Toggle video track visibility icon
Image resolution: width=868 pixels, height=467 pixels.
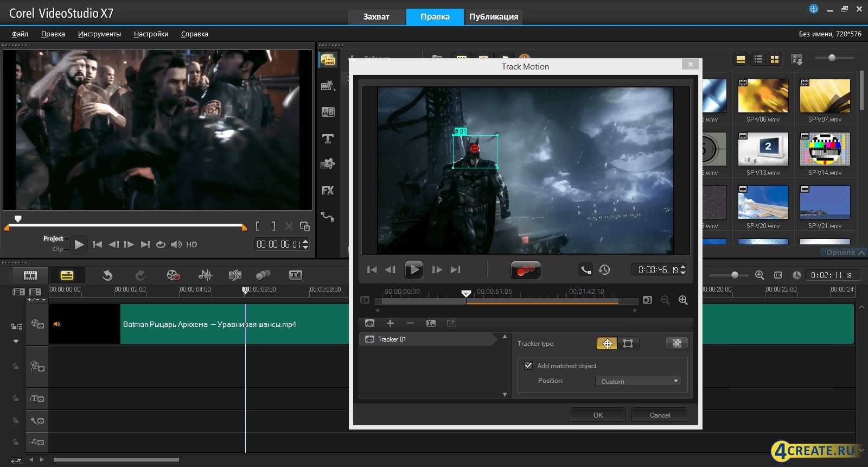pos(37,324)
